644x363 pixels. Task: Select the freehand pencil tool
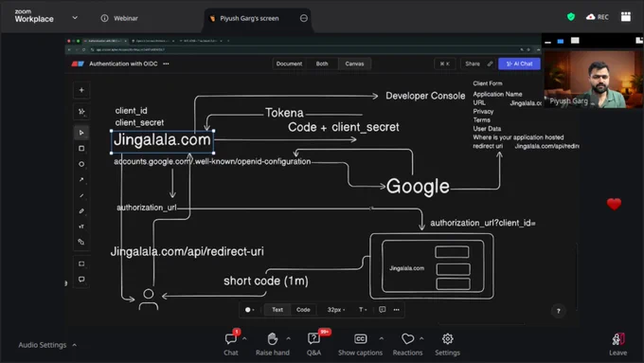(81, 211)
